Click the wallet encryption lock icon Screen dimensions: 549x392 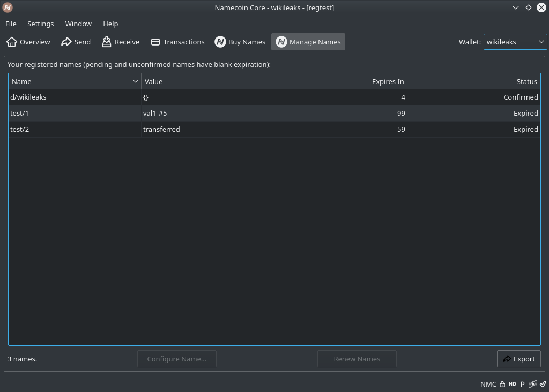(501, 384)
